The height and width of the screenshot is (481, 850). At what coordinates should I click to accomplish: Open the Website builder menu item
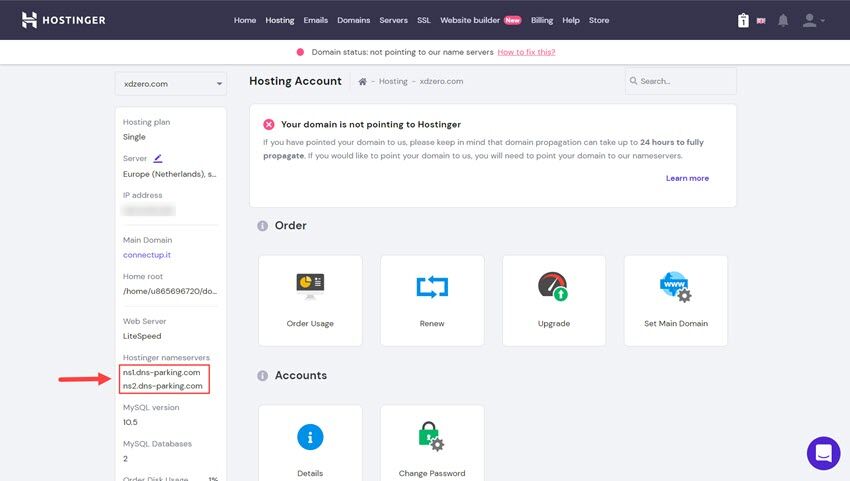pos(470,20)
